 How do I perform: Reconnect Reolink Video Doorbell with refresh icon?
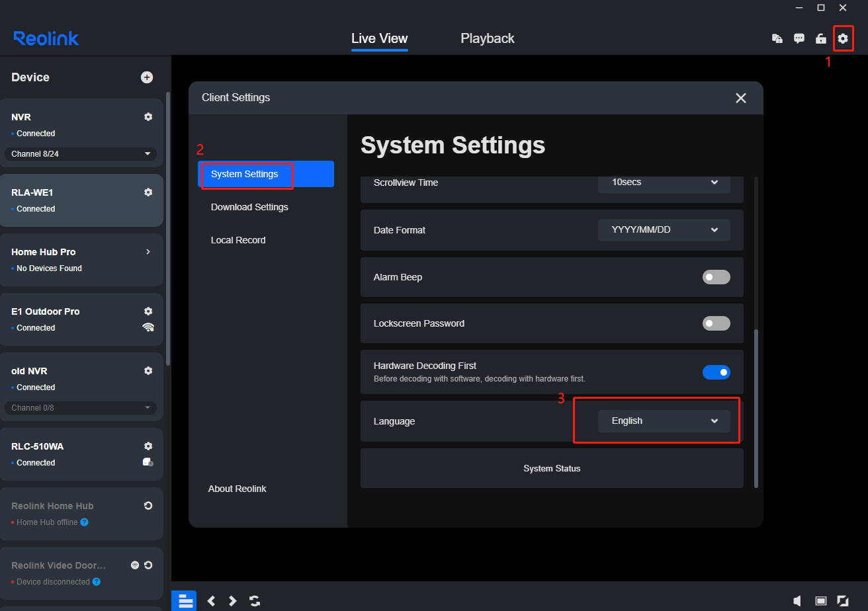pyautogui.click(x=148, y=565)
